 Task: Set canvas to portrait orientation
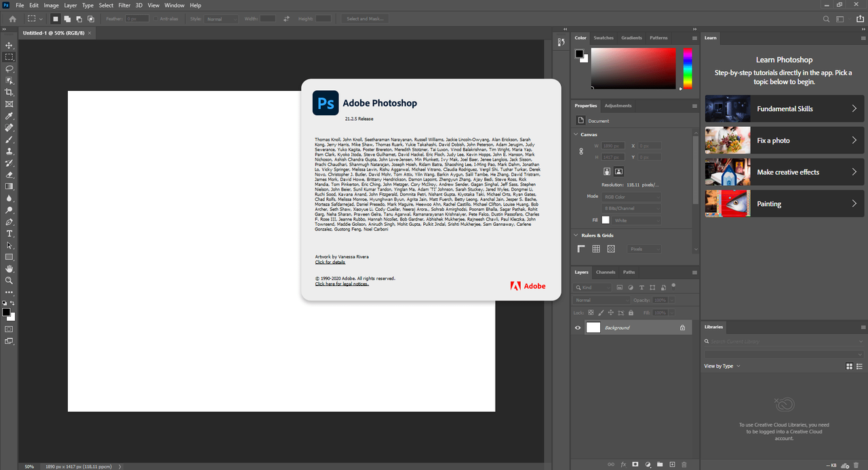607,172
